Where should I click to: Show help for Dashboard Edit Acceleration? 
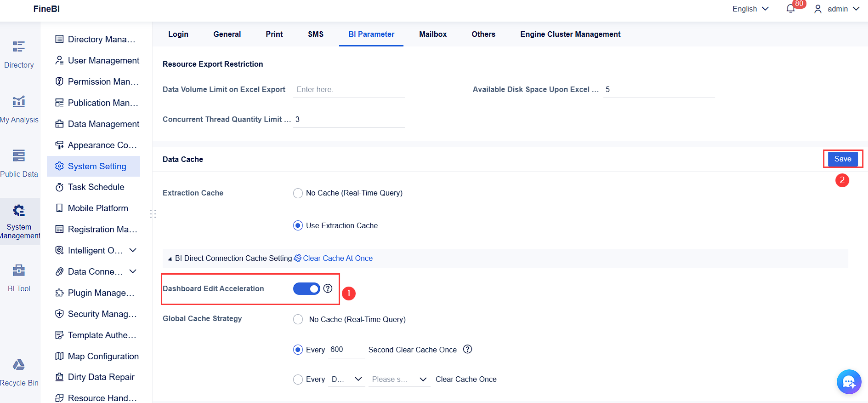pyautogui.click(x=328, y=288)
